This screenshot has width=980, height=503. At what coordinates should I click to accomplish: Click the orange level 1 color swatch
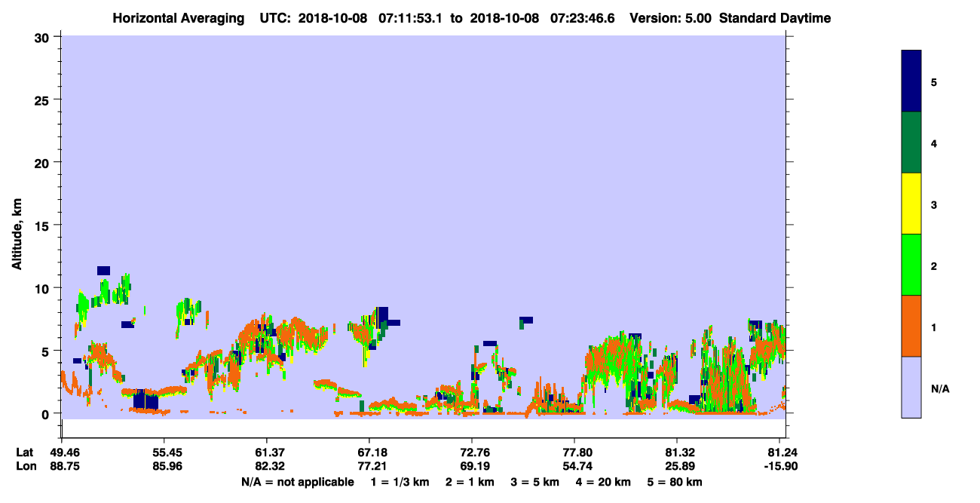pyautogui.click(x=911, y=326)
